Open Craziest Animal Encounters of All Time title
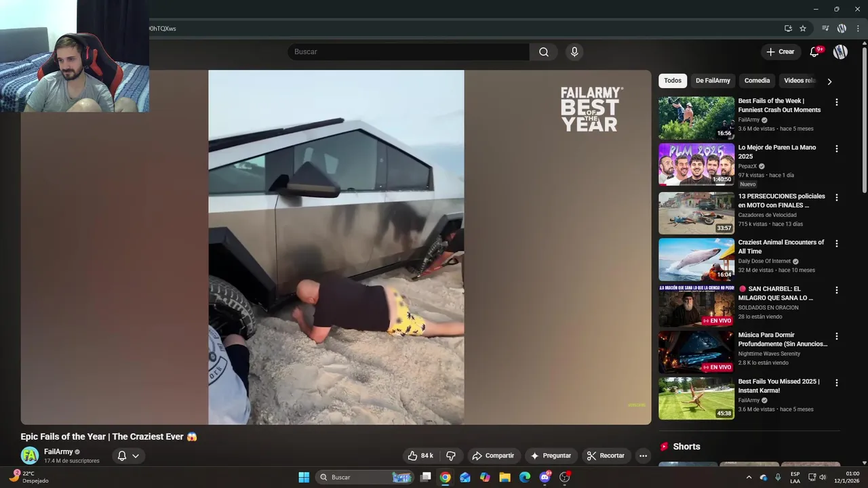 (x=781, y=247)
